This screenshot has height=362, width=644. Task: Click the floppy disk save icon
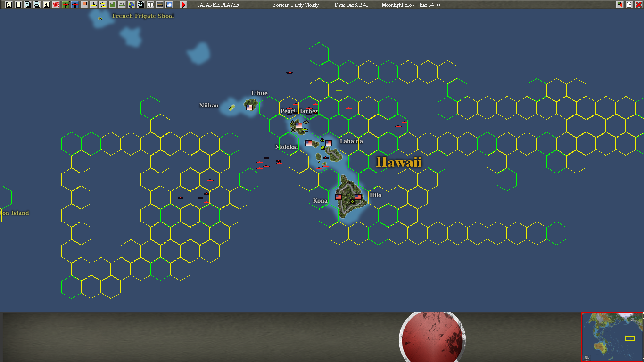(8, 5)
